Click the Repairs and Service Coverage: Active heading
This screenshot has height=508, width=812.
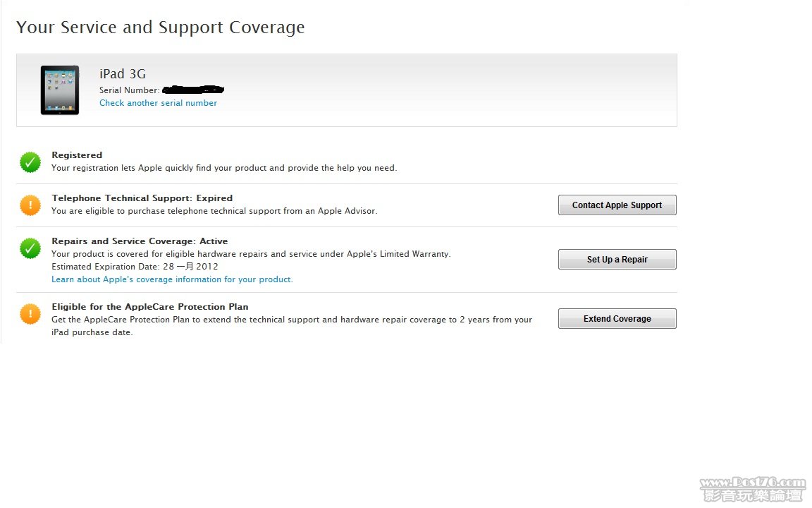tap(140, 241)
